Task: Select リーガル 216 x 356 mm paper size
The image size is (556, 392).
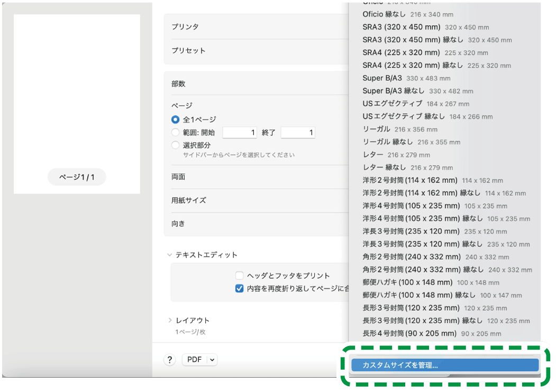Action: [x=400, y=129]
